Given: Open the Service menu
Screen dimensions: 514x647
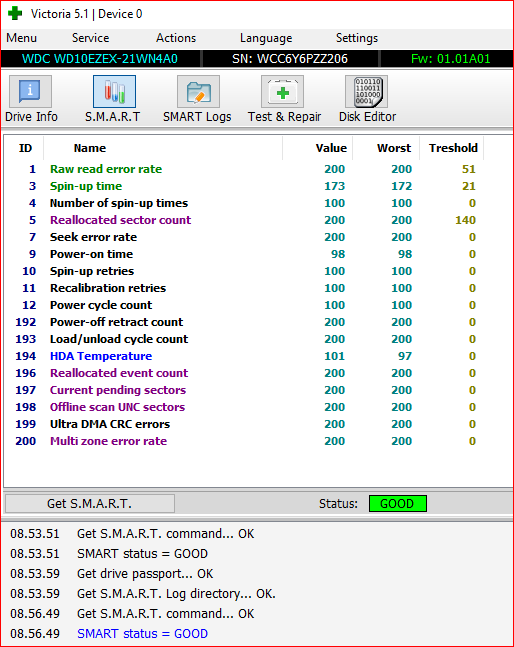Looking at the screenshot, I should click(90, 38).
